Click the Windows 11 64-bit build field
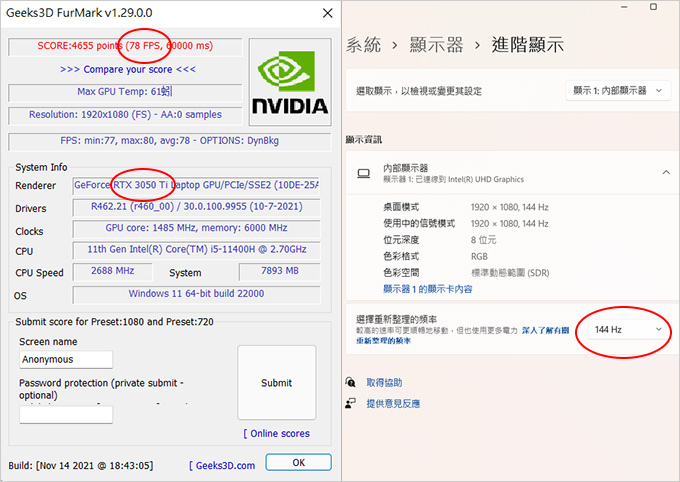This screenshot has width=680, height=482. coord(196,294)
